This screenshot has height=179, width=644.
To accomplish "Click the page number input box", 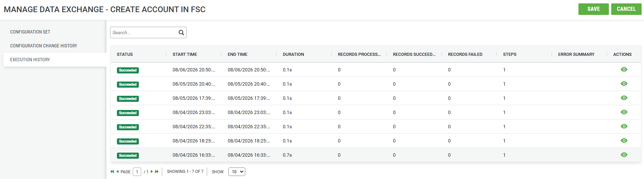I will (x=137, y=172).
